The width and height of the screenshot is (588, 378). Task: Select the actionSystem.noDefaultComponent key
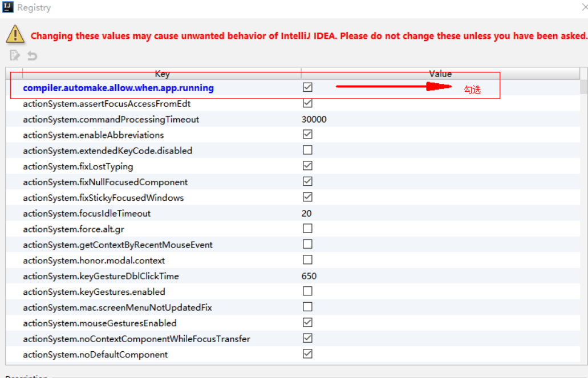(x=95, y=355)
